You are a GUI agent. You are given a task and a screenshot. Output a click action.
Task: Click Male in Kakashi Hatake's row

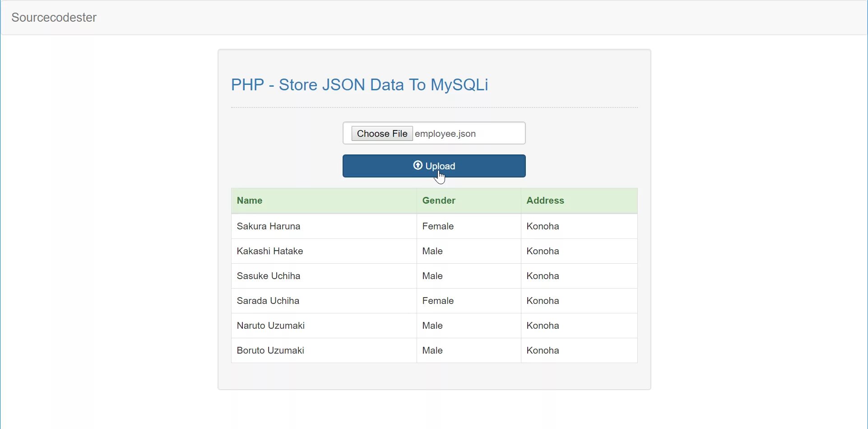432,251
